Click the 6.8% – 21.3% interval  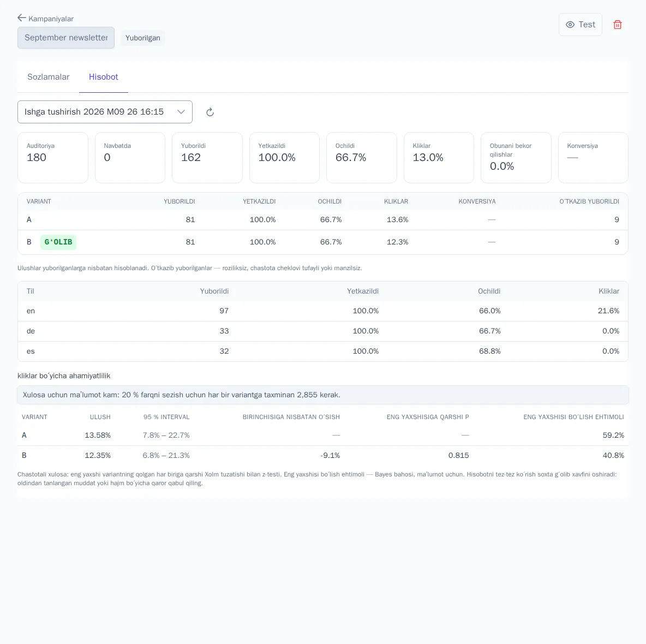click(166, 455)
